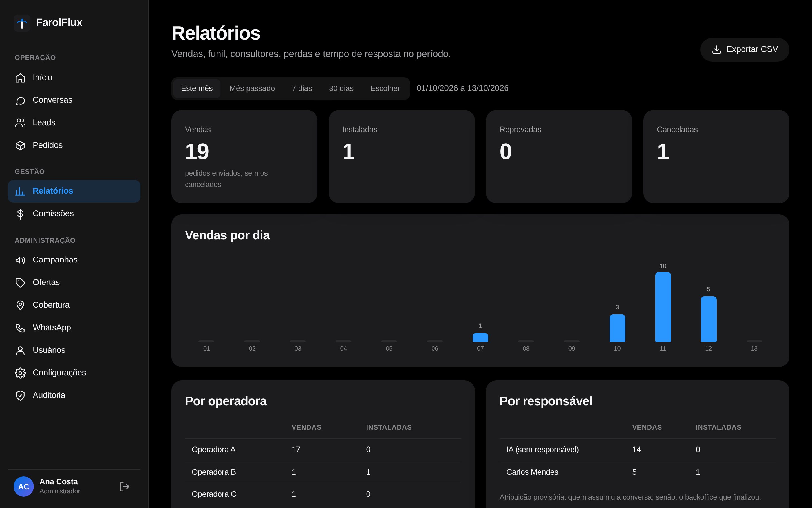This screenshot has width=812, height=508.
Task: Click the day 12 sales bar
Action: click(708, 319)
